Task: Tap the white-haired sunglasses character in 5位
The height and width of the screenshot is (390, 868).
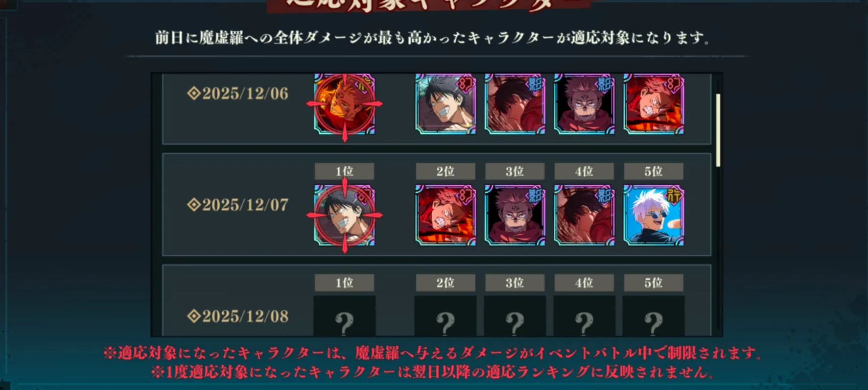Action: pyautogui.click(x=654, y=215)
